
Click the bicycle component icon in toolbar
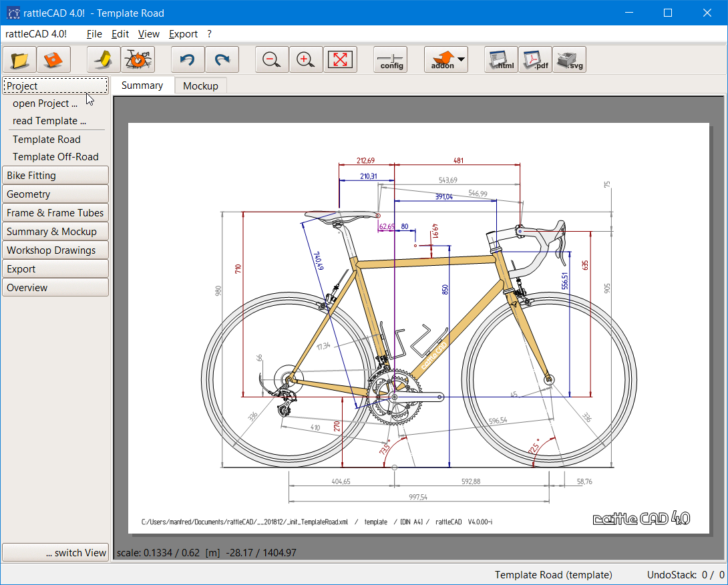tap(138, 59)
